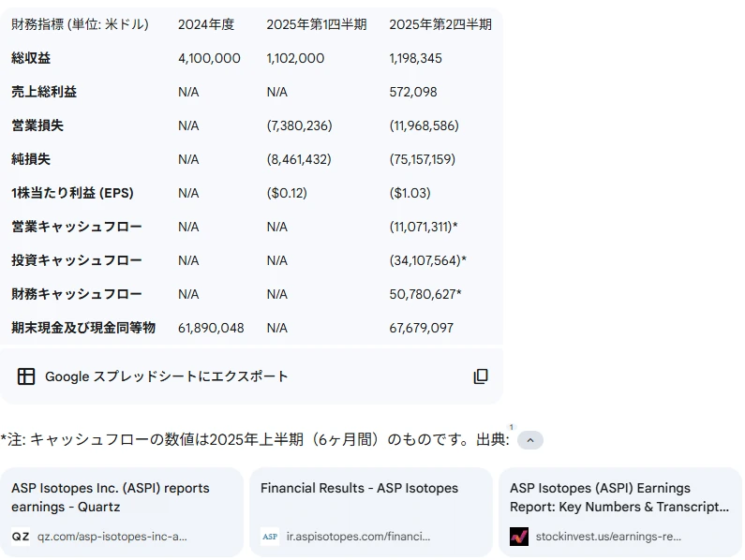745x560 pixels.
Task: Click the 総収益 row label
Action: (31, 58)
